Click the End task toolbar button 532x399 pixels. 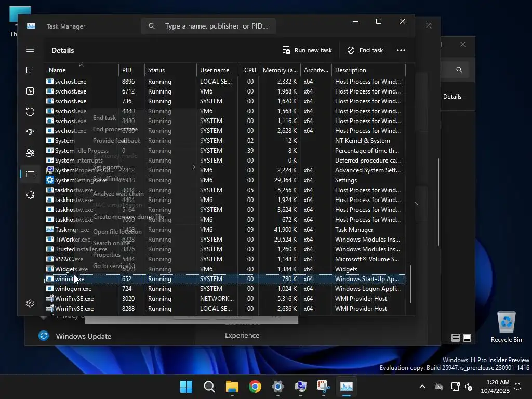coord(365,50)
